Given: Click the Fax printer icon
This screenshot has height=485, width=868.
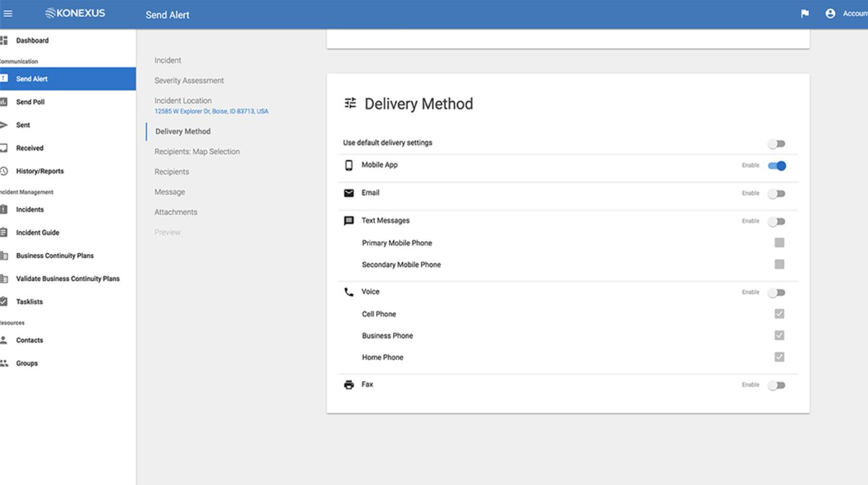Looking at the screenshot, I should click(349, 383).
